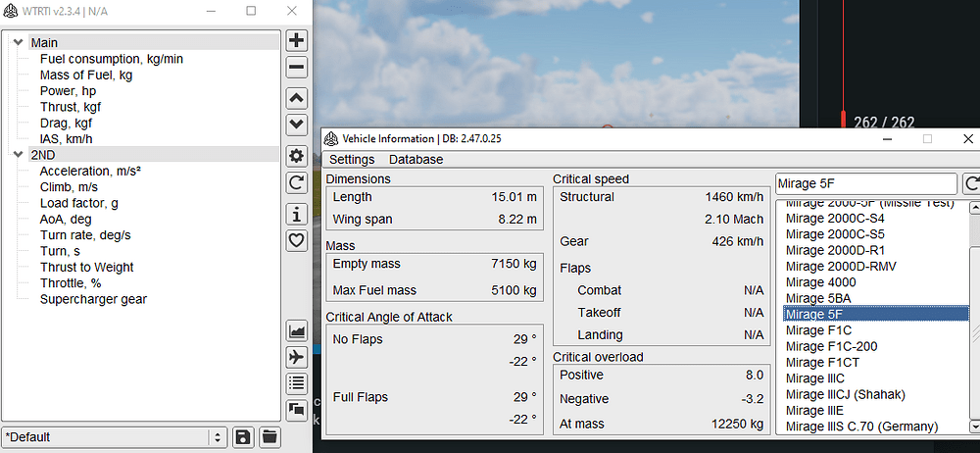Select IAS, km/h tree item
Screen dimensions: 980x453
tap(67, 139)
